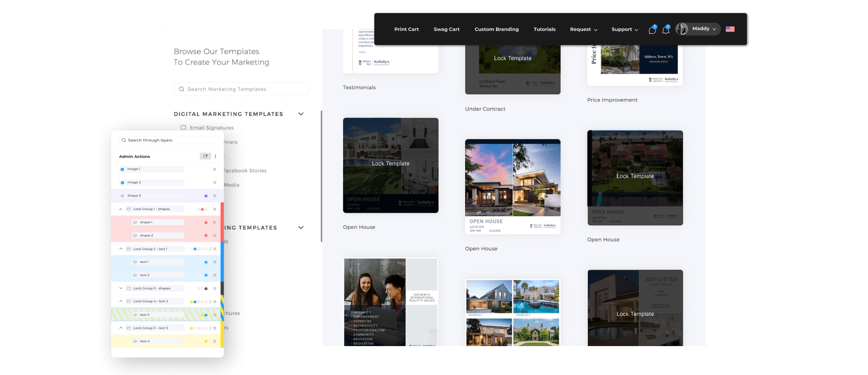Expand Lock Group 3 - shapes

click(x=121, y=288)
